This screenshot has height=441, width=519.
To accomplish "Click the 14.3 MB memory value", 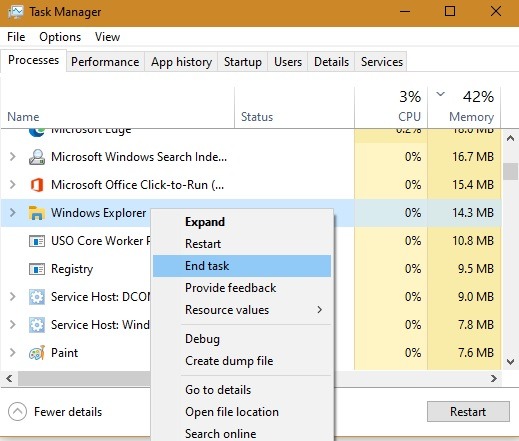I will pyautogui.click(x=473, y=213).
